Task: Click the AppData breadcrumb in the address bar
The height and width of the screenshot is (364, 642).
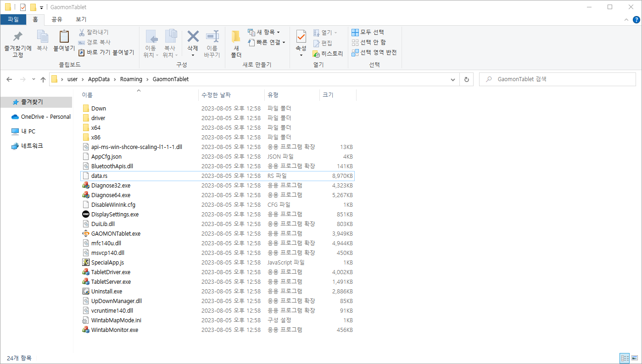Action: point(99,79)
